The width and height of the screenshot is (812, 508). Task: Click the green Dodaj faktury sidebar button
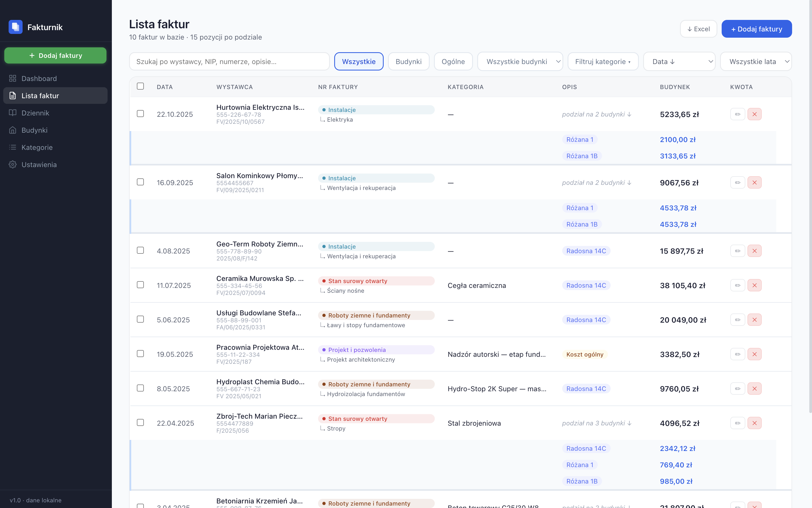coord(55,55)
